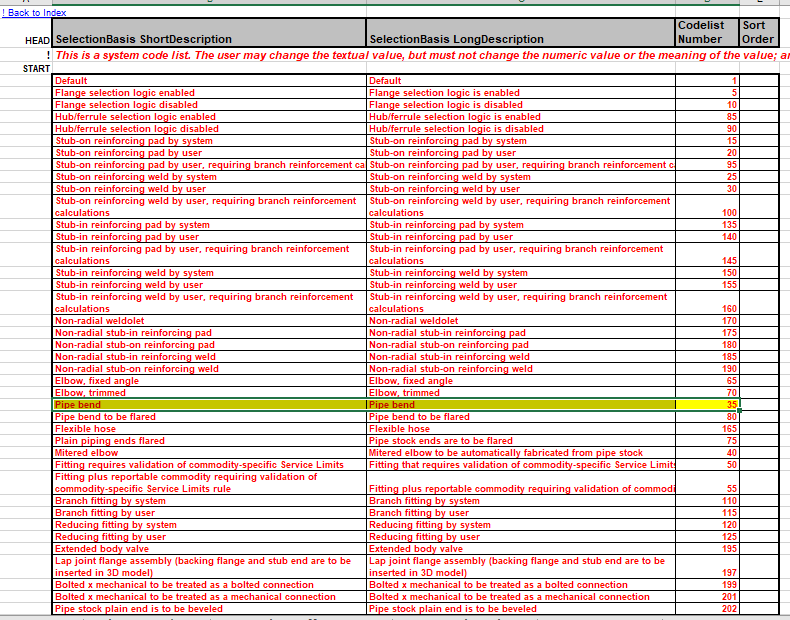Select short description 'Non-radial stub-in reinforcing weld'
Viewport: 790px width, 620px height.
[x=209, y=357]
